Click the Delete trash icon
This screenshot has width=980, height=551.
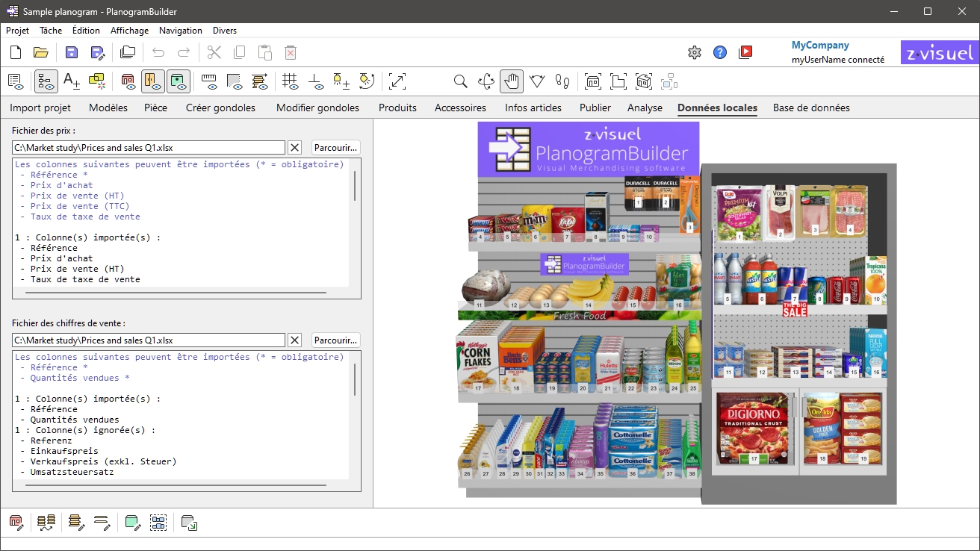pyautogui.click(x=291, y=52)
